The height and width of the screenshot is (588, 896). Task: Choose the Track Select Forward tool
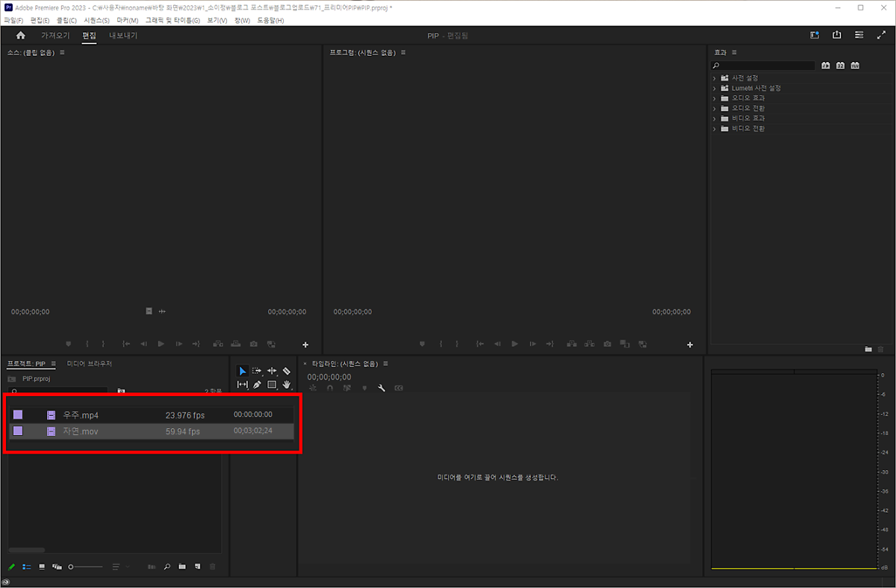(x=257, y=371)
